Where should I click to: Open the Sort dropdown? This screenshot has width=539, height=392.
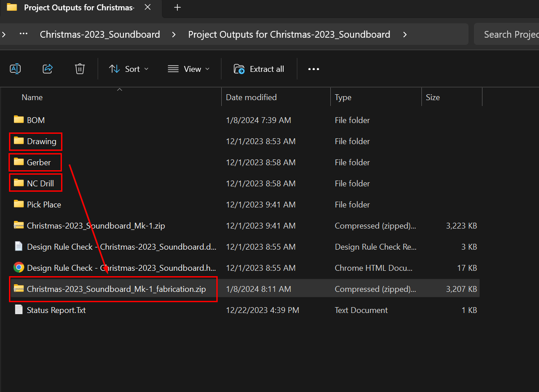point(129,69)
